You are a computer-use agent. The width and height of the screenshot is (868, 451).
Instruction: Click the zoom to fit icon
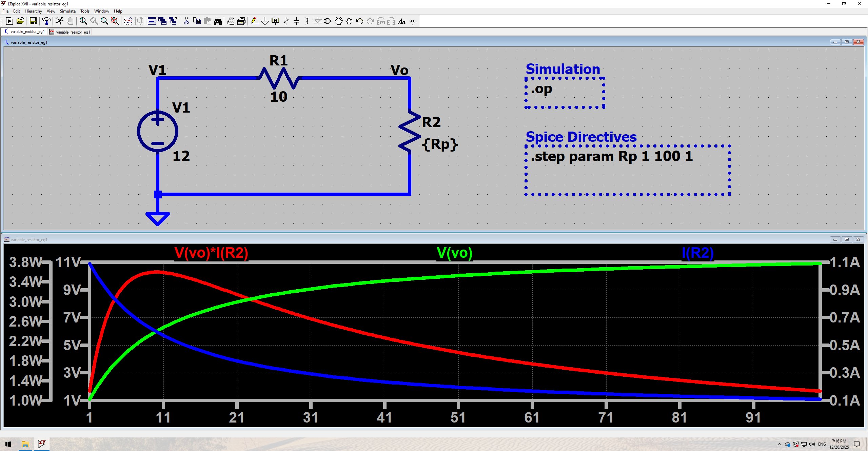point(115,21)
